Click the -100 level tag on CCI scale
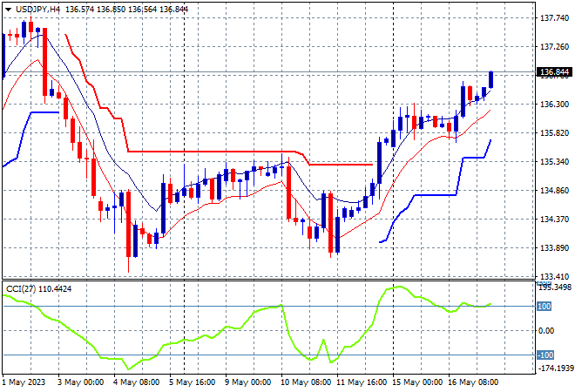 click(x=545, y=355)
